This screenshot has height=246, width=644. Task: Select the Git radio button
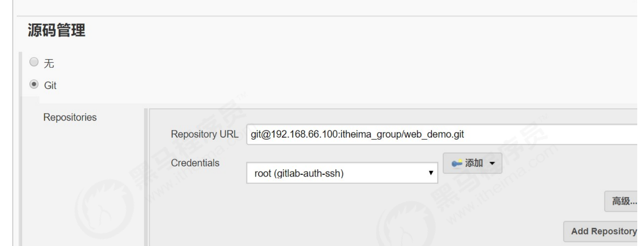click(x=34, y=85)
